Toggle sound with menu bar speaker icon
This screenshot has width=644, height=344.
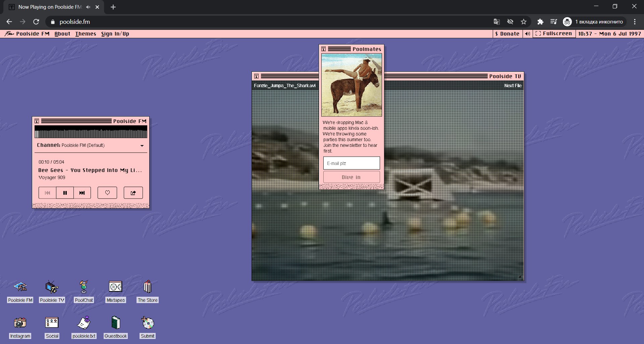528,34
